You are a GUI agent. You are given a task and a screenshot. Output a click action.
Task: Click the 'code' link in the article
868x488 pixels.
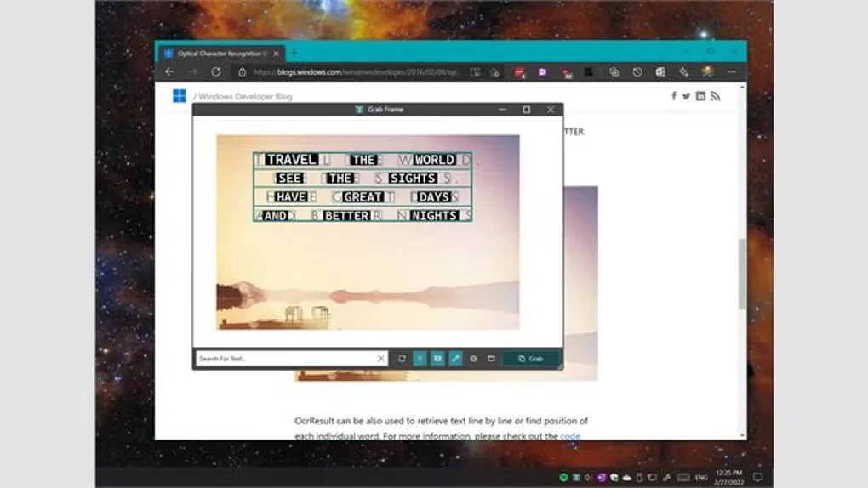(x=570, y=436)
